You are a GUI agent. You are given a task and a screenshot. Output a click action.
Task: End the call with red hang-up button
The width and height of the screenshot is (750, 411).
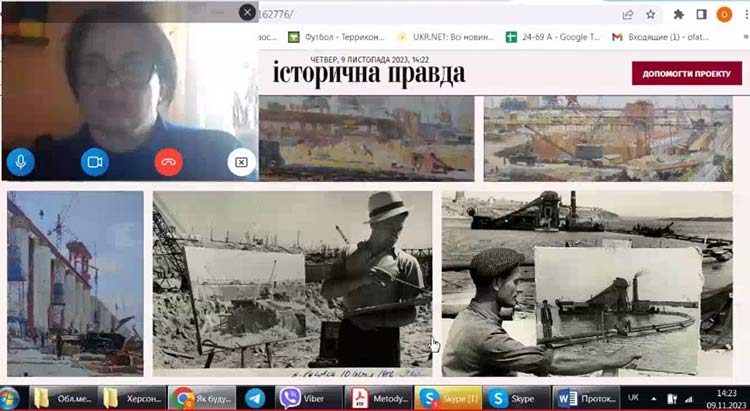pyautogui.click(x=168, y=161)
